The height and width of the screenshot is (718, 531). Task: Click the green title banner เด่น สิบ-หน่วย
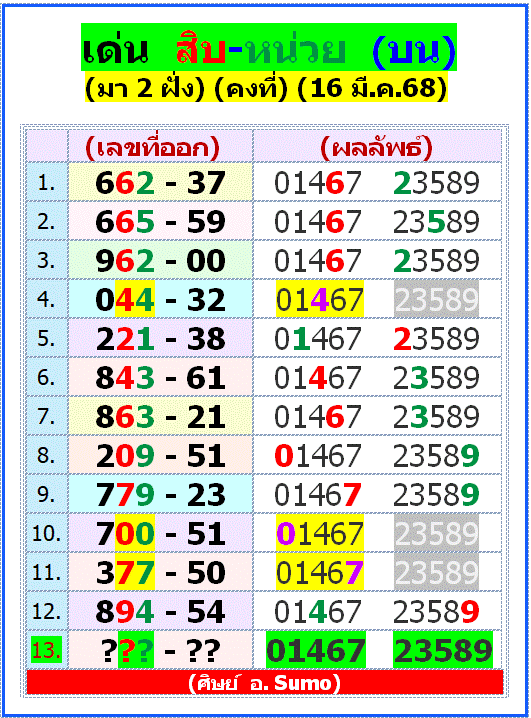pyautogui.click(x=269, y=47)
